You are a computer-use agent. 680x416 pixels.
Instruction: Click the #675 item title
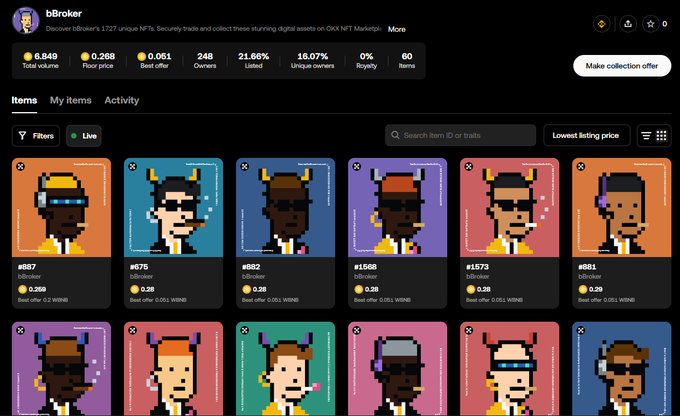point(139,267)
